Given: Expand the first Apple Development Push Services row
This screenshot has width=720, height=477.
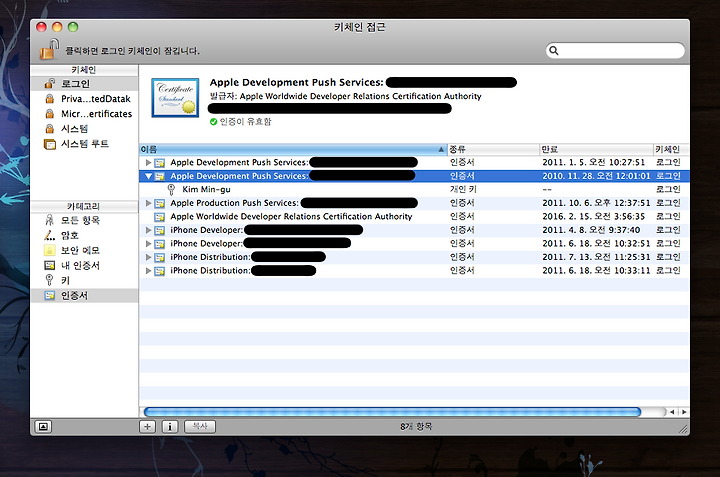Looking at the screenshot, I should (x=148, y=163).
